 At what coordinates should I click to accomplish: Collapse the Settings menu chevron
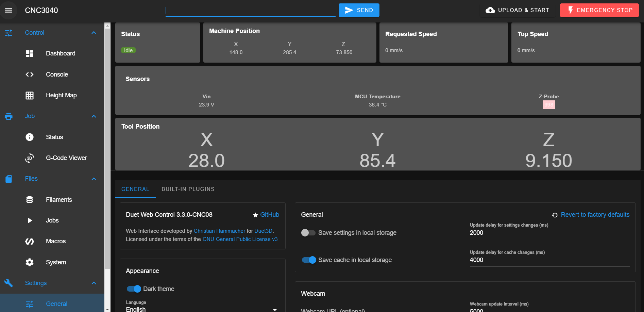coord(94,283)
